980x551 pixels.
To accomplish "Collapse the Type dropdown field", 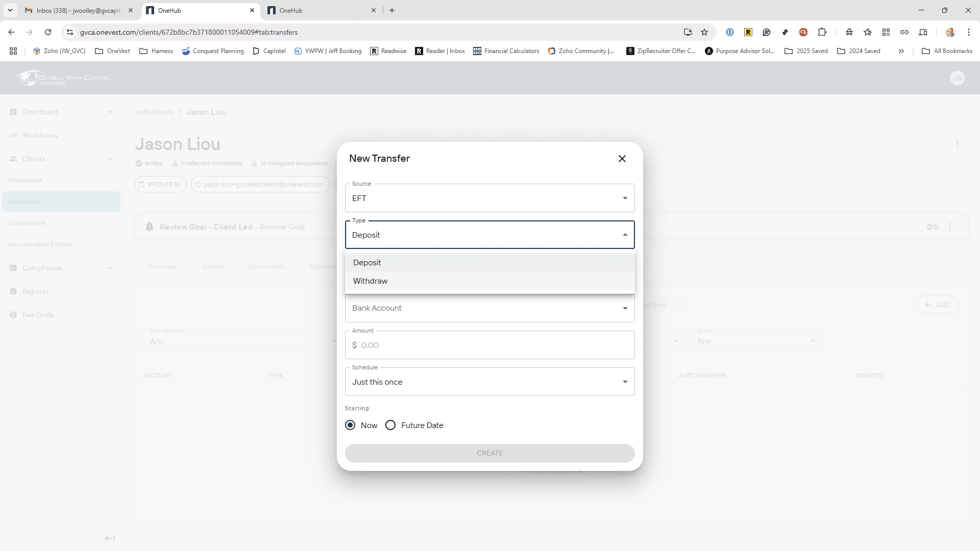I will [489, 235].
